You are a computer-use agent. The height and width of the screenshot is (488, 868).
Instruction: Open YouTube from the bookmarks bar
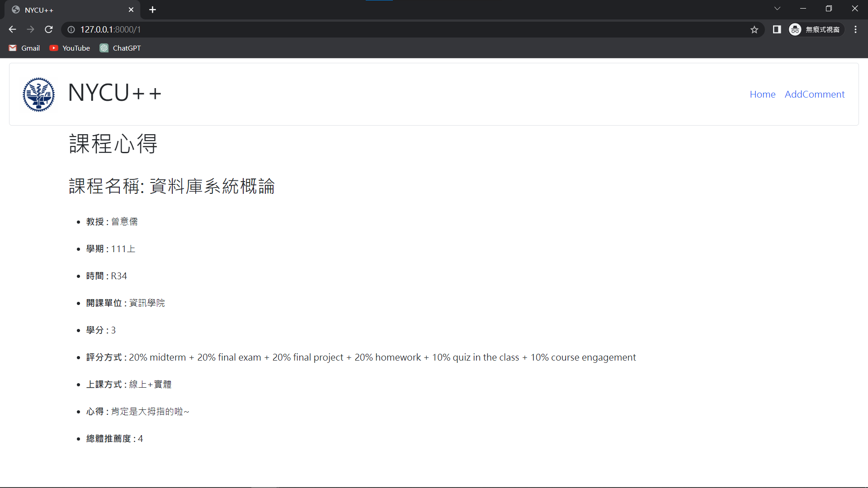pos(69,48)
